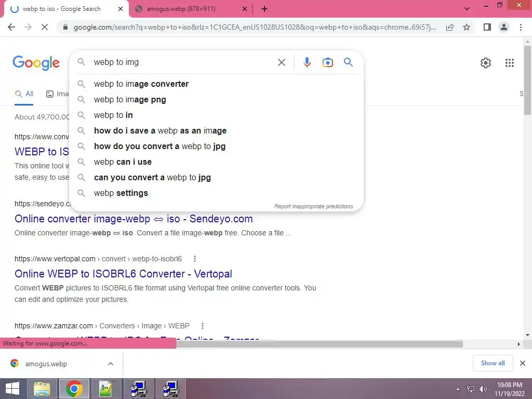Click the volume speaker tray icon

pos(483,389)
